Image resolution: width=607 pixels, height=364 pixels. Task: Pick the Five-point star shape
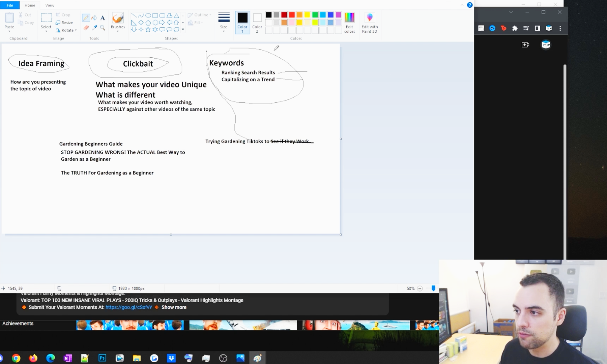148,30
